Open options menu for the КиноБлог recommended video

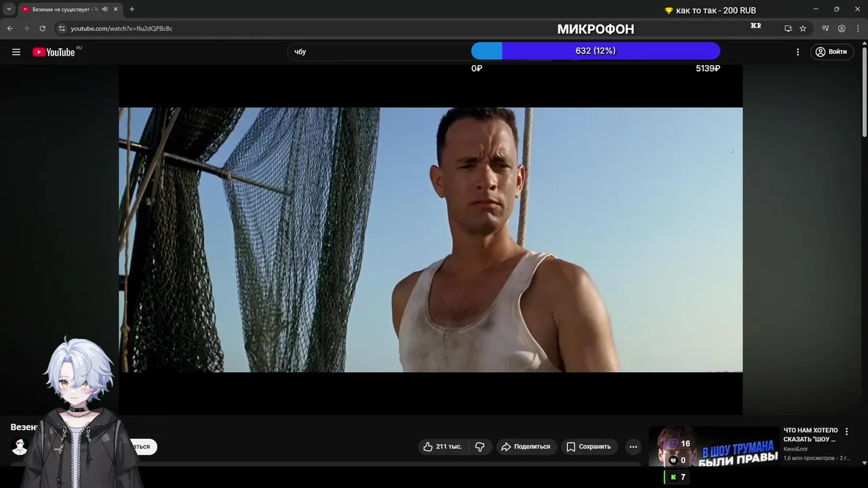846,432
